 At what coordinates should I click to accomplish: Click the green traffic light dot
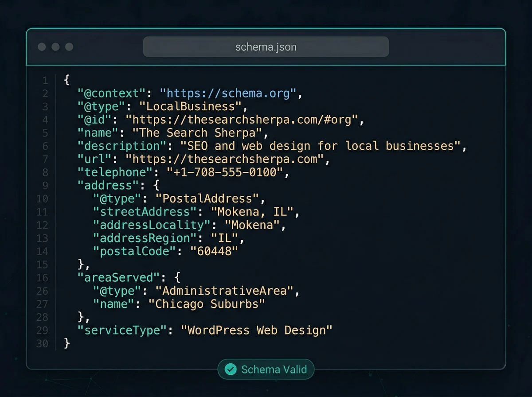pos(69,46)
